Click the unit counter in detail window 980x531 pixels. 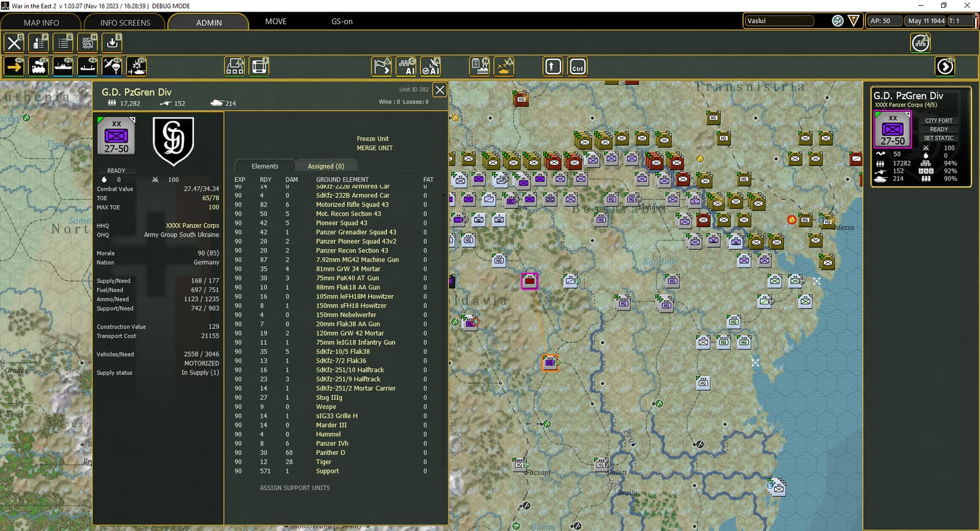116,137
